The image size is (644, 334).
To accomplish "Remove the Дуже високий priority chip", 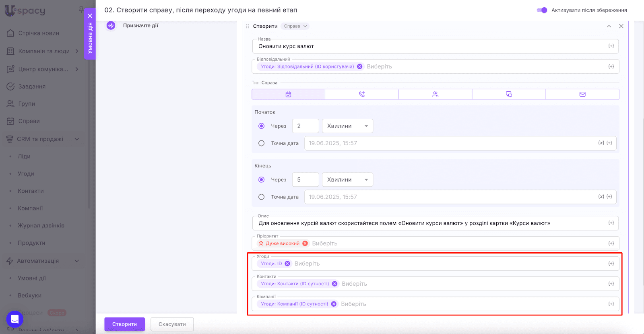I will click(x=305, y=243).
